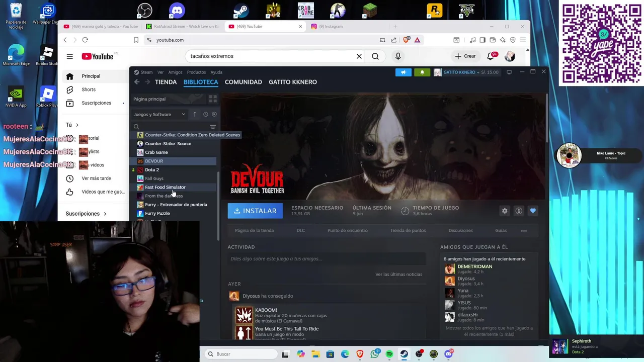Open Punto de encuentro link

pyautogui.click(x=348, y=231)
